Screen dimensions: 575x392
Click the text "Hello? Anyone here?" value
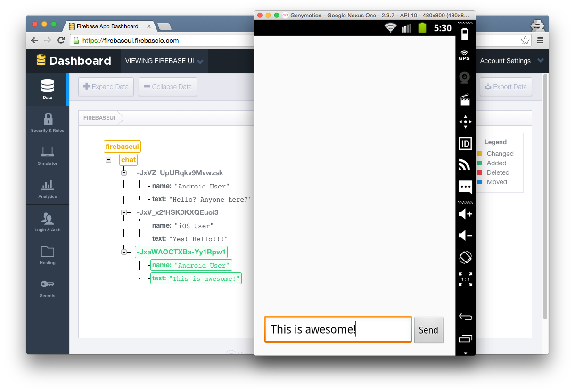(210, 199)
